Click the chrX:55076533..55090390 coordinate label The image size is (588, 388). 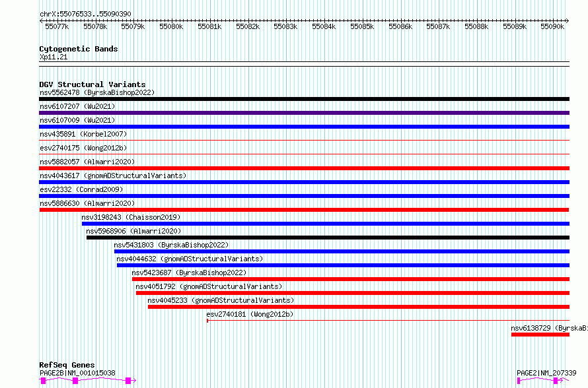tap(85, 15)
